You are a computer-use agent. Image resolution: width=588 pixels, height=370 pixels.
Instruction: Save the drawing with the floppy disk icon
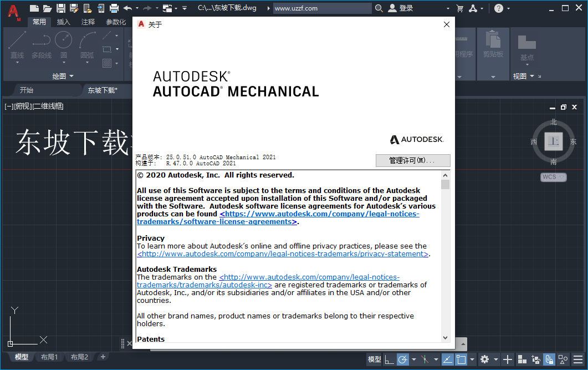coord(61,8)
